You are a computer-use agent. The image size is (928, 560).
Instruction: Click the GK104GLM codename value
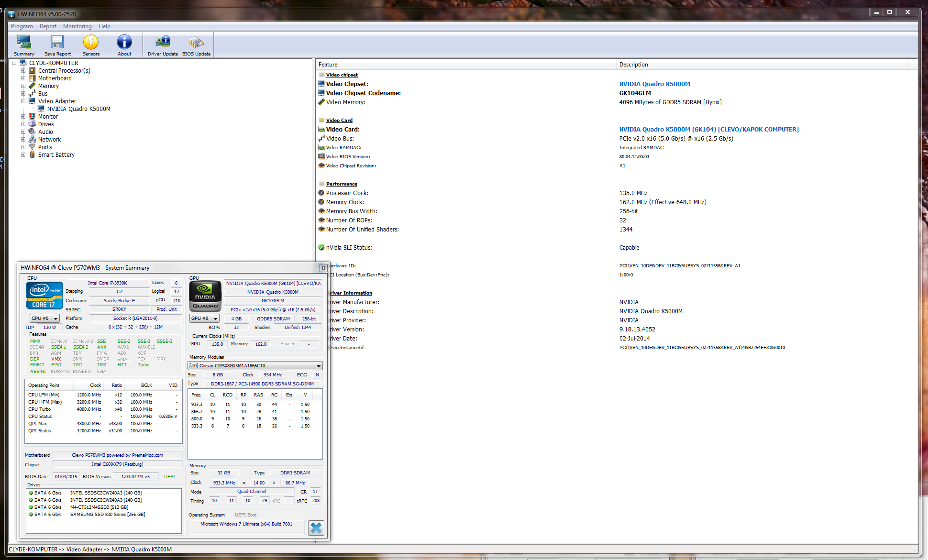pos(635,93)
